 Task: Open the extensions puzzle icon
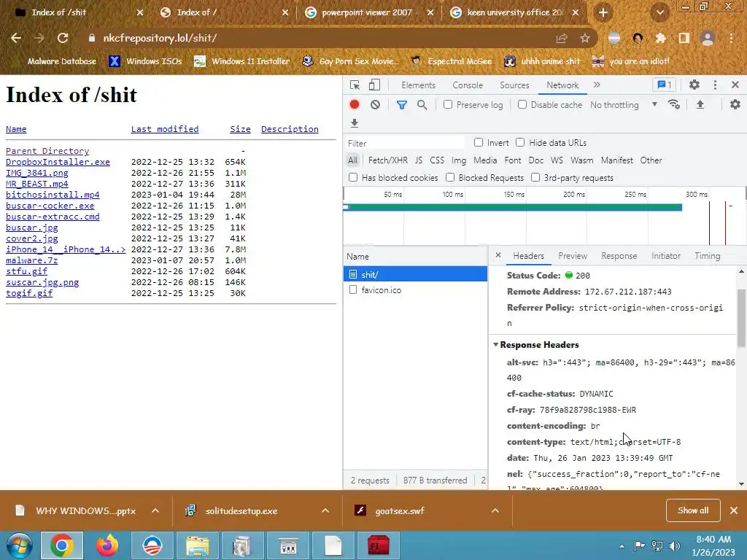[x=660, y=38]
